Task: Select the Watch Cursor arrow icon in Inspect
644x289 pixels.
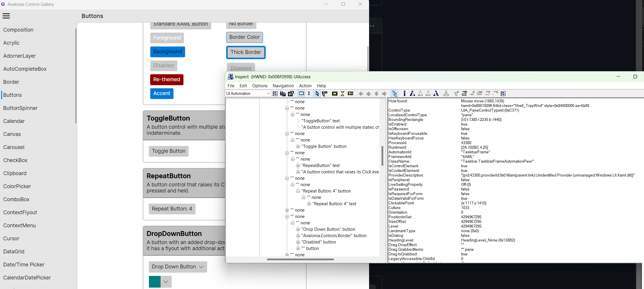Action: [x=317, y=93]
